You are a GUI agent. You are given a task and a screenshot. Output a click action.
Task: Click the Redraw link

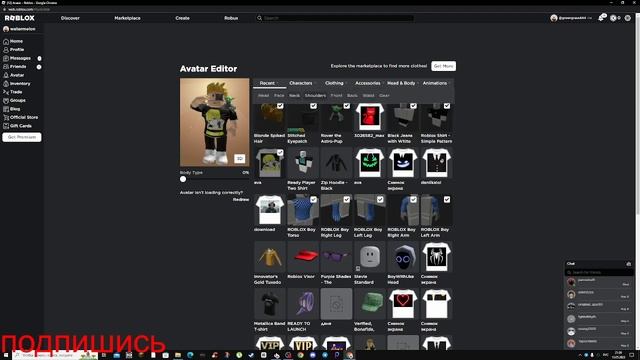pyautogui.click(x=241, y=200)
